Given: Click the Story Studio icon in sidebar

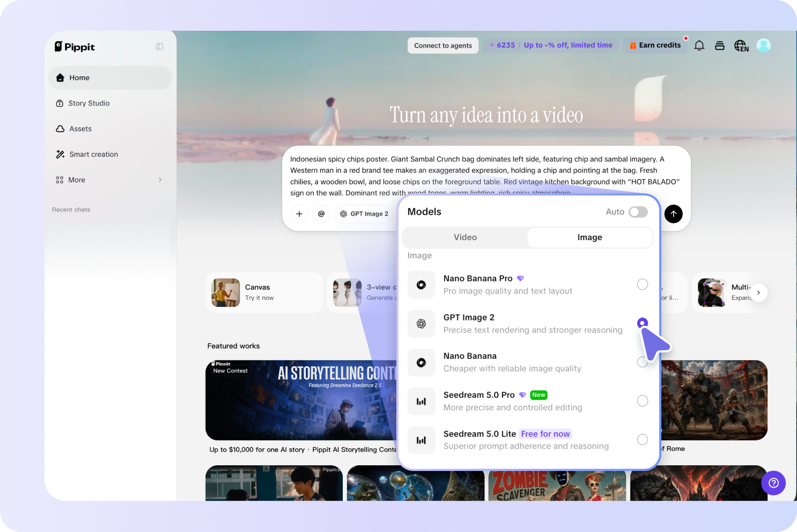Looking at the screenshot, I should click(60, 103).
